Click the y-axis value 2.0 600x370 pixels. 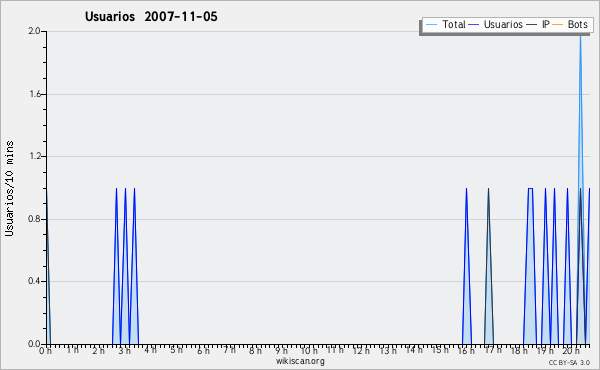(x=34, y=31)
